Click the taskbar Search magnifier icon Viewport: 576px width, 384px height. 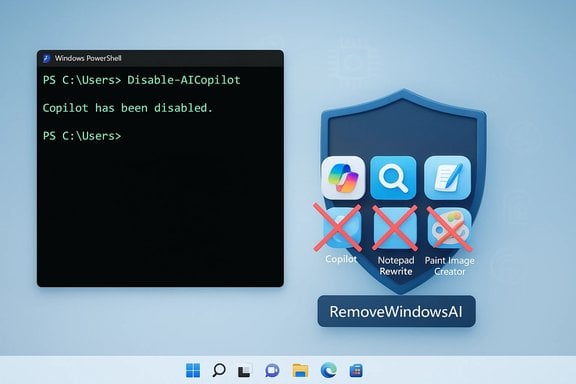click(219, 370)
